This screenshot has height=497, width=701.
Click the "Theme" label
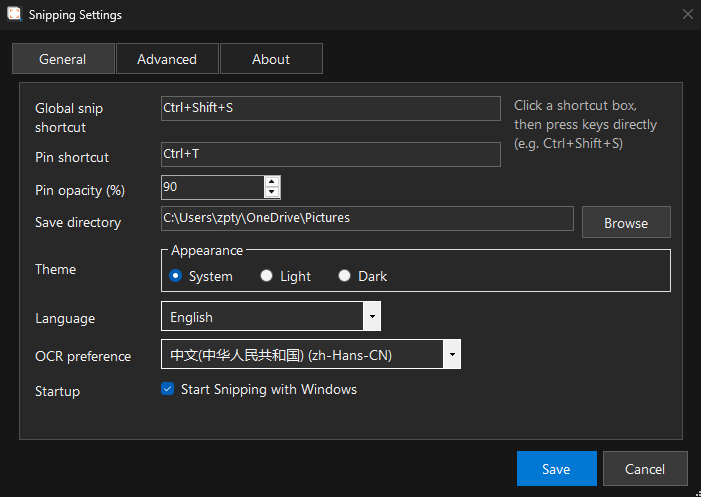click(x=56, y=270)
